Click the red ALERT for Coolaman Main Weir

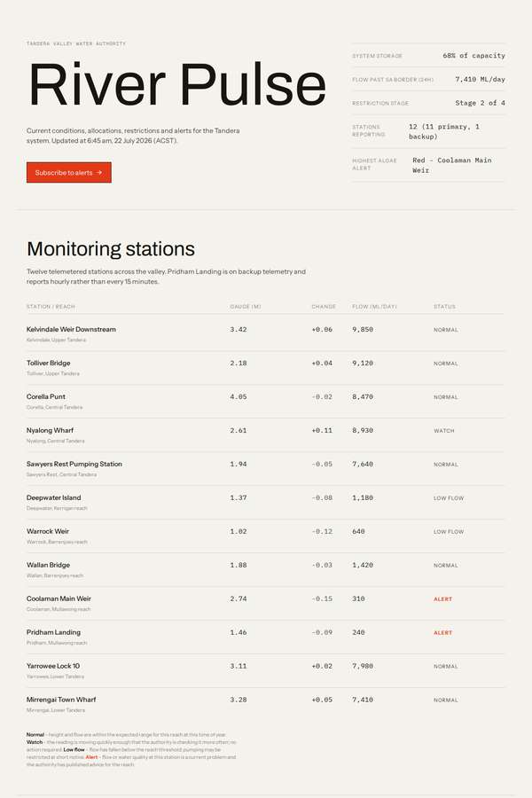(x=443, y=599)
